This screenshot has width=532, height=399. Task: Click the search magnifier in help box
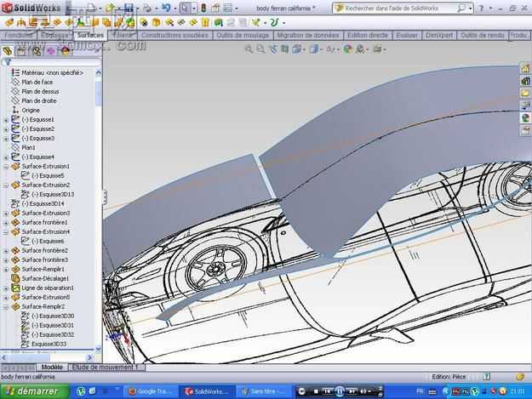(x=460, y=9)
